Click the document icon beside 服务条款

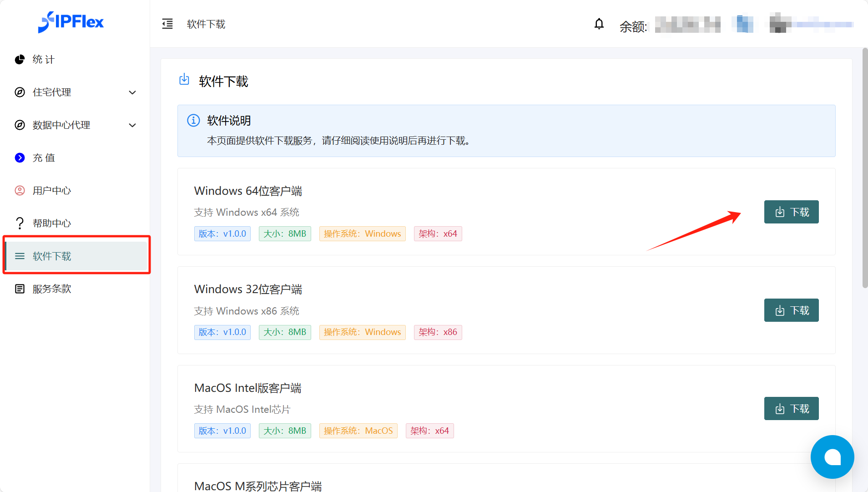pos(20,289)
